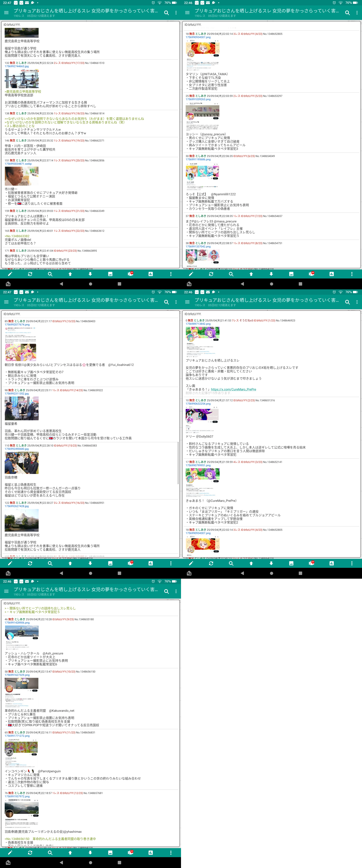The width and height of the screenshot is (362, 868).
Task: Open bottom-bar overflow dots in panel with post 37
Action: tap(352, 274)
